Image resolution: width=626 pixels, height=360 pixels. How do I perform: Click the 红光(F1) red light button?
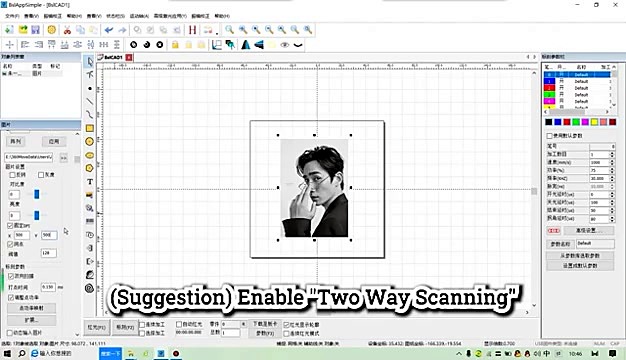click(x=96, y=327)
